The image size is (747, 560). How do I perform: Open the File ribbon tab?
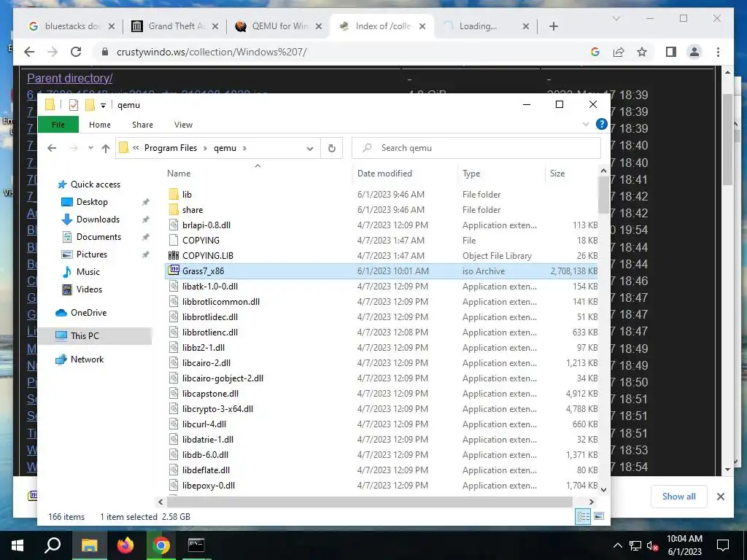pos(58,125)
